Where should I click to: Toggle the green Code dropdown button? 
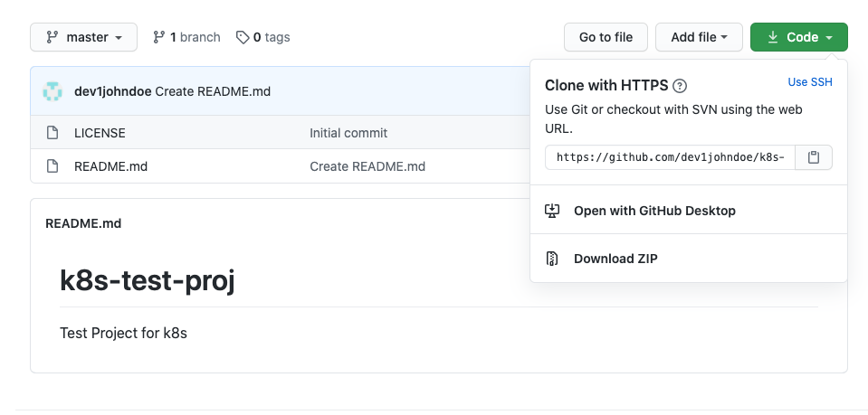[x=799, y=37]
